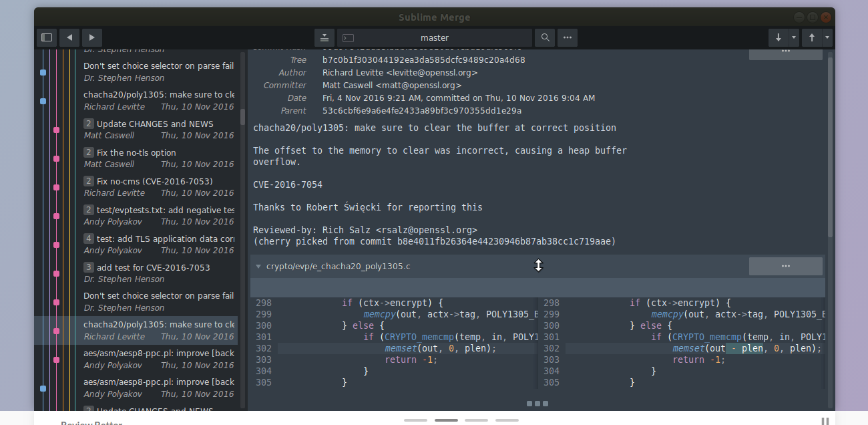Open the push options dropdown arrow

827,37
